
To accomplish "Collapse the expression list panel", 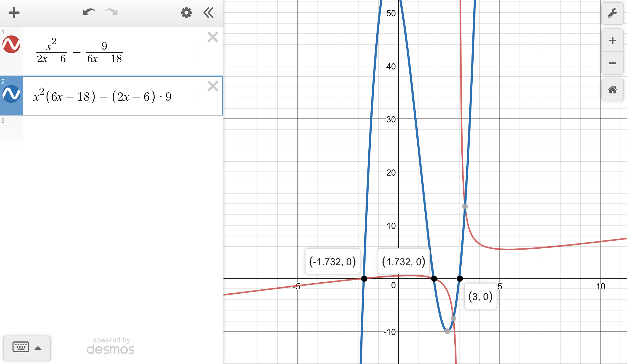I will 208,13.
